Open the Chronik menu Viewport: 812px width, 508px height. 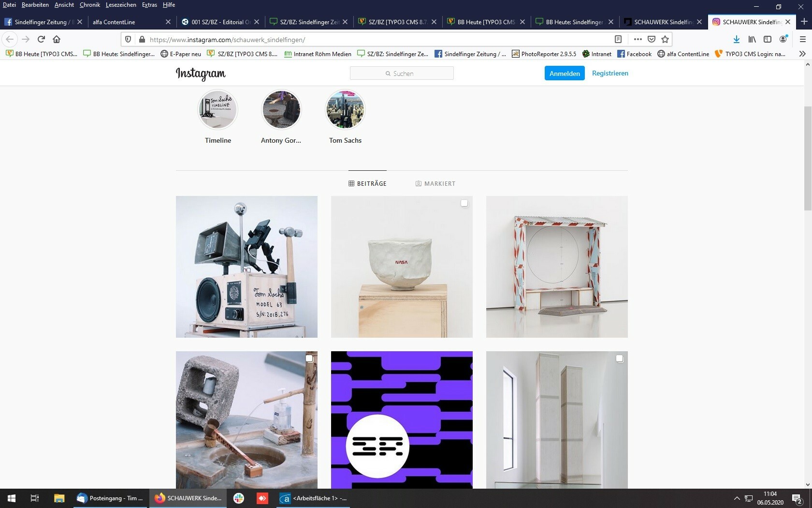(x=89, y=5)
